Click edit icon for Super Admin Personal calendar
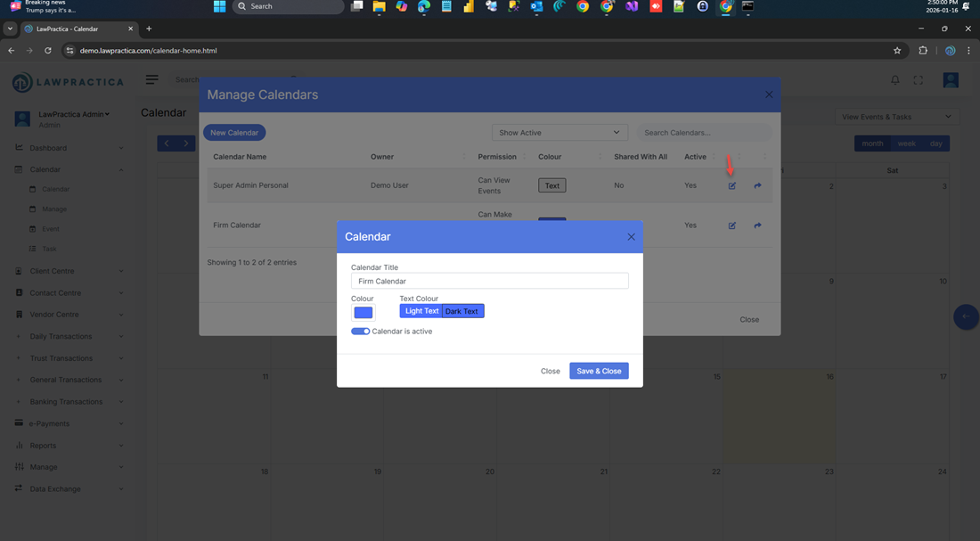 point(732,186)
